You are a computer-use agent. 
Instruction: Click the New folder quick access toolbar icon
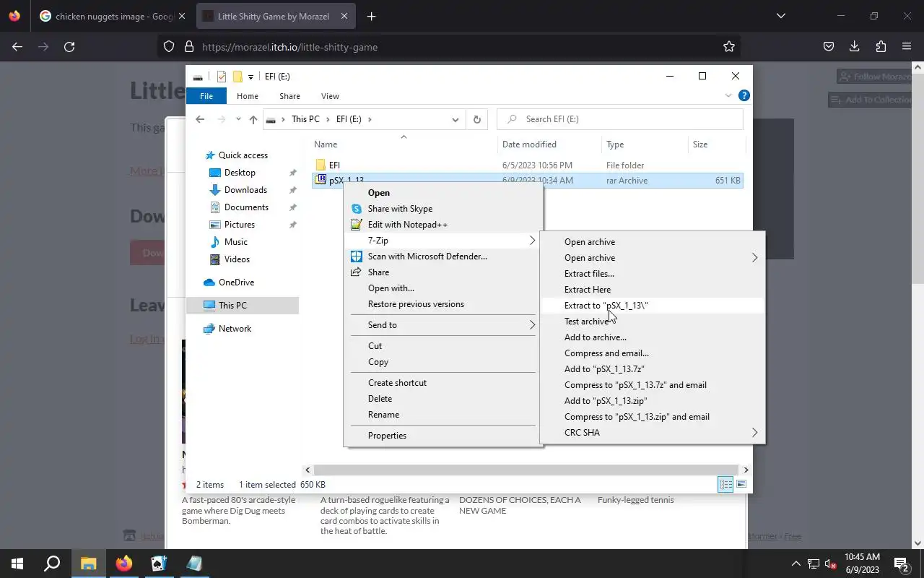point(237,77)
